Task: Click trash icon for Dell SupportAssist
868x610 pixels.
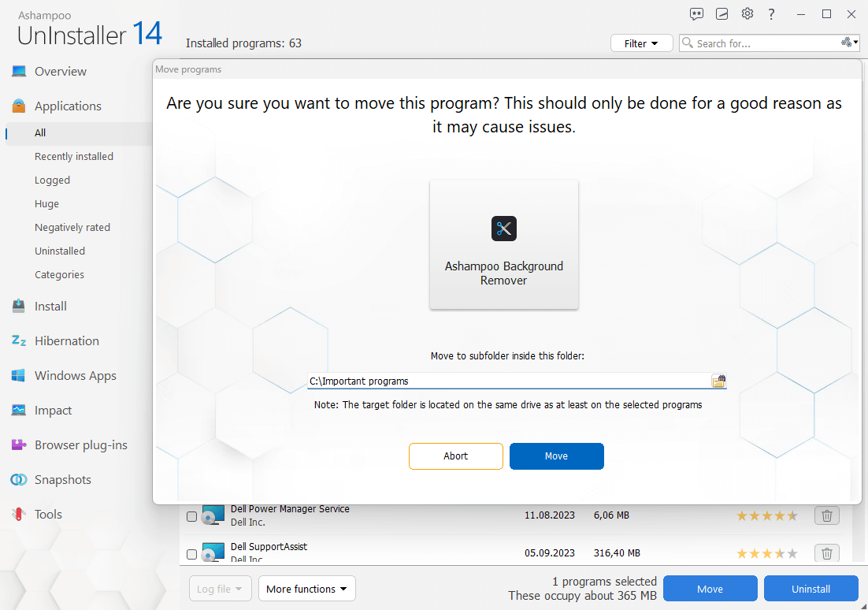Action: [826, 553]
